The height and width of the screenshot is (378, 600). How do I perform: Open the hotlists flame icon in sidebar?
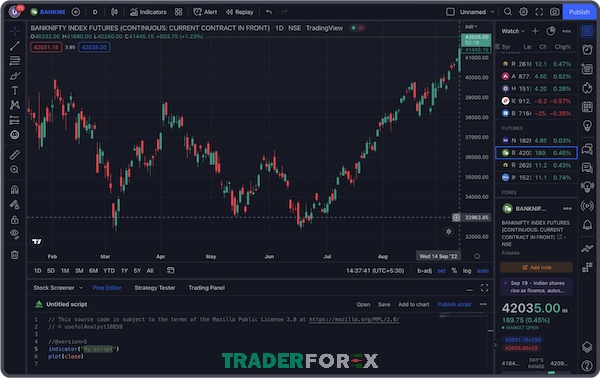[587, 88]
